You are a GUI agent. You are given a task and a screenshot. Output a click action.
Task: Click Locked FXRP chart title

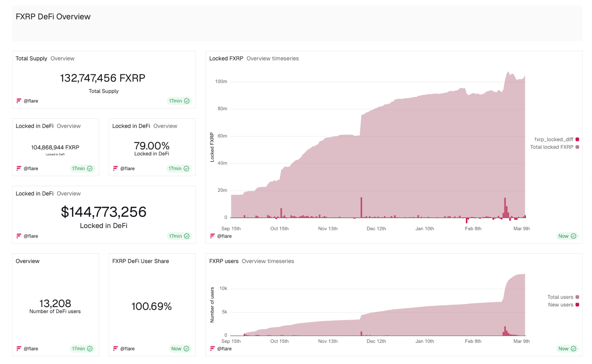(226, 58)
